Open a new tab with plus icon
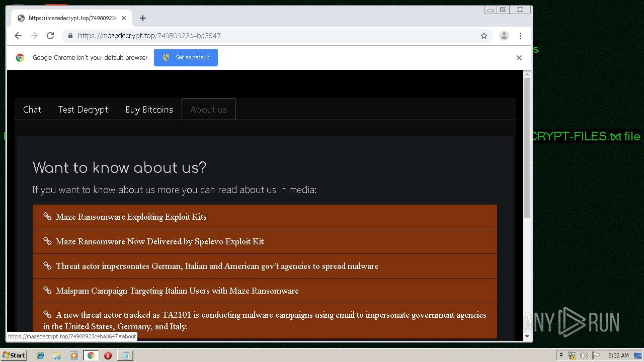The width and height of the screenshot is (644, 362). coord(143,18)
